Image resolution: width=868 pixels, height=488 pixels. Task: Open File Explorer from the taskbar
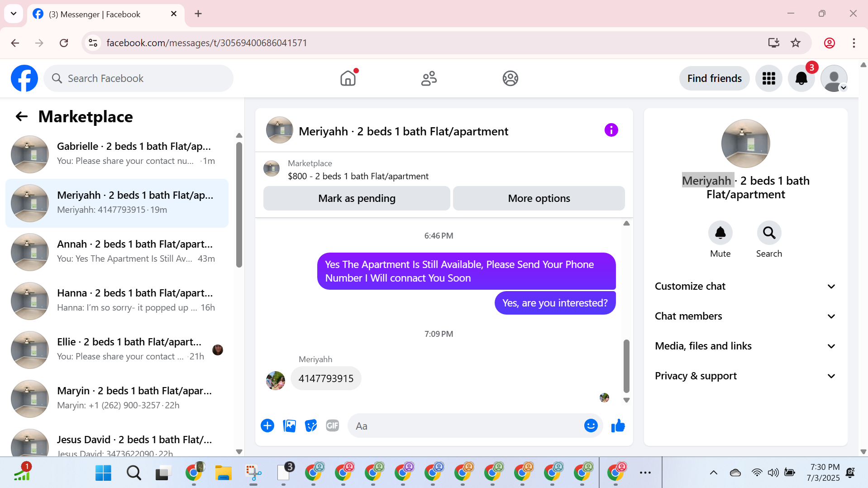click(x=223, y=473)
